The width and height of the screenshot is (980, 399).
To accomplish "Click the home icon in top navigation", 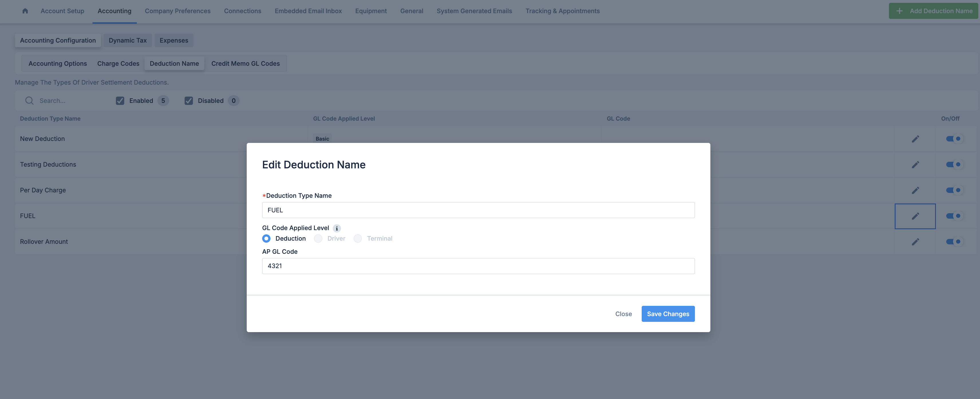I will 25,11.
